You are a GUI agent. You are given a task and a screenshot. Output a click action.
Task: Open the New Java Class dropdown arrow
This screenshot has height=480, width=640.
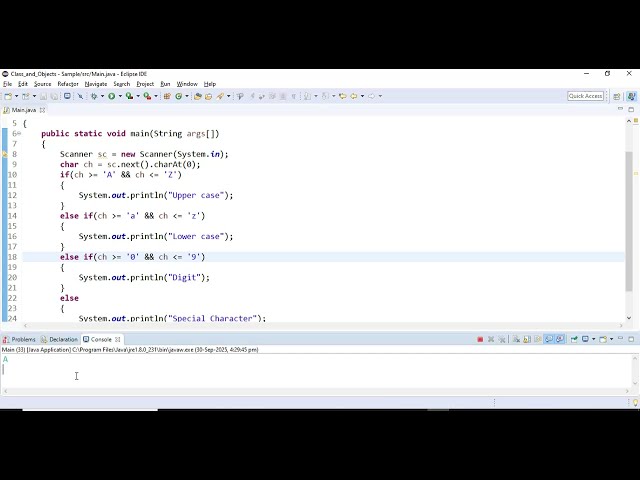187,96
